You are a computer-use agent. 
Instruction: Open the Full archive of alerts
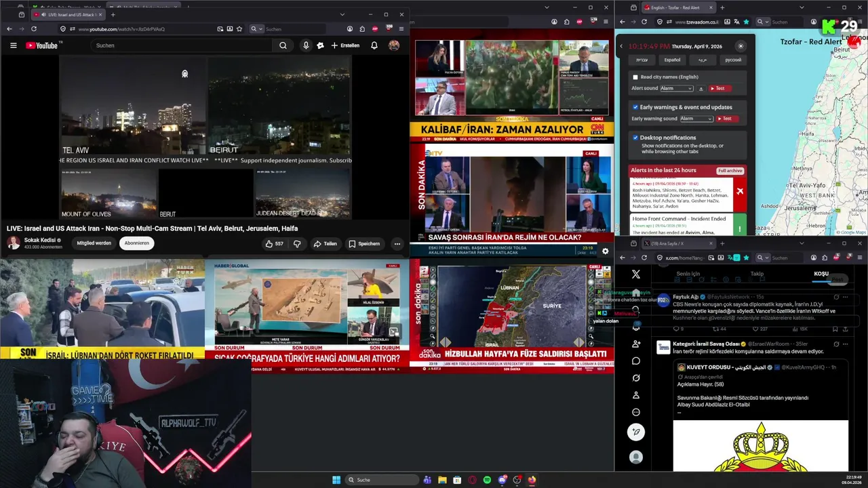[x=730, y=170]
